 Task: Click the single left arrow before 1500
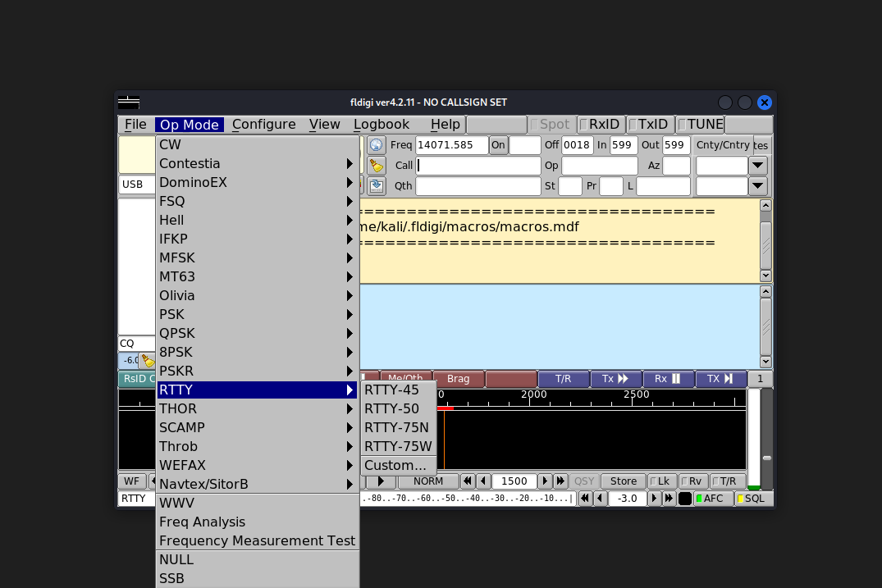(483, 481)
